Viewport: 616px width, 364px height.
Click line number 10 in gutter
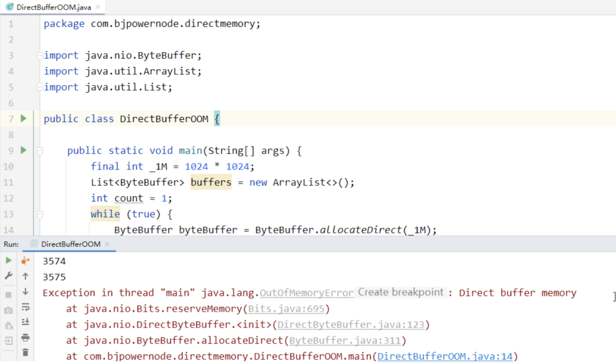click(x=8, y=167)
